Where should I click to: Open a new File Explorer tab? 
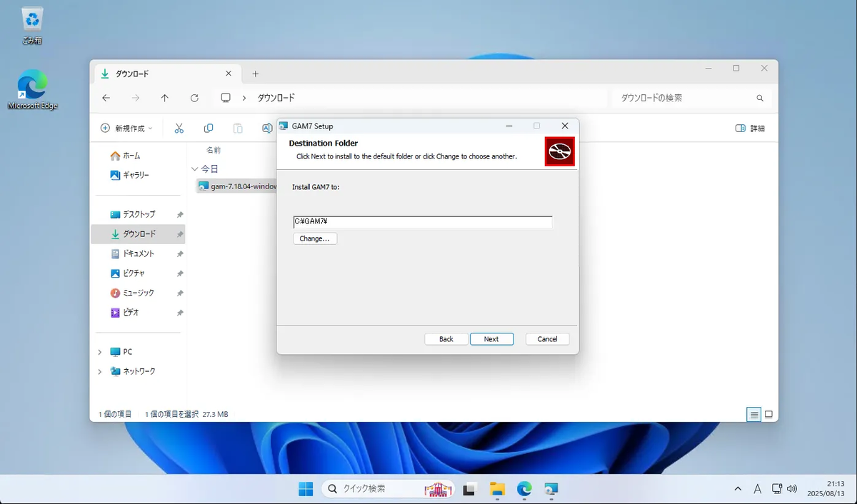click(255, 73)
